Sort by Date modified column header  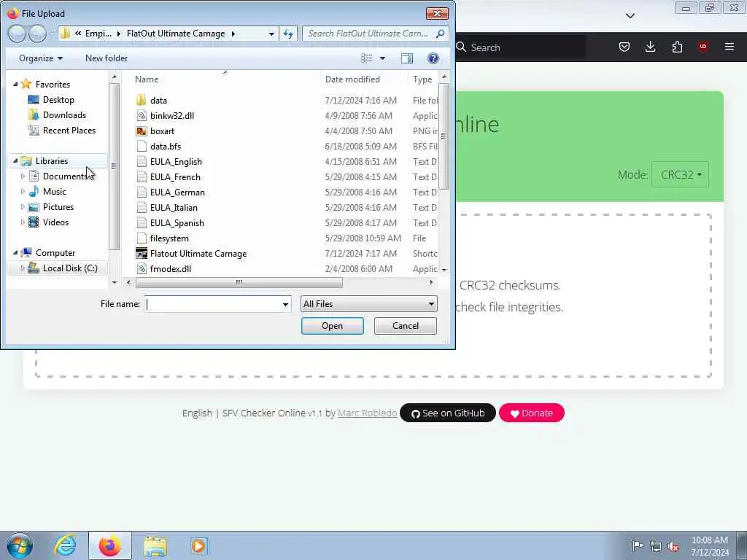(x=352, y=79)
